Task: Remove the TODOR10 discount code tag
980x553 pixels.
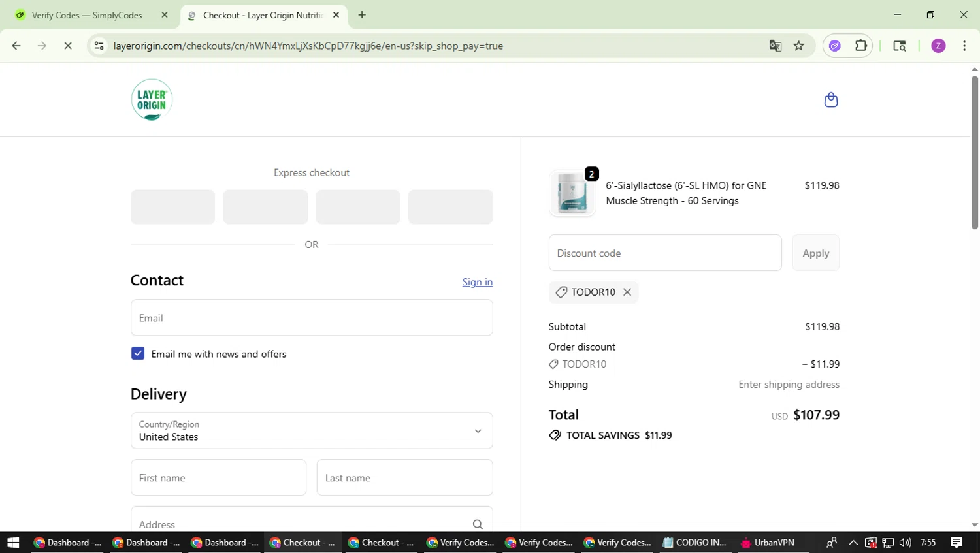Action: 627,292
